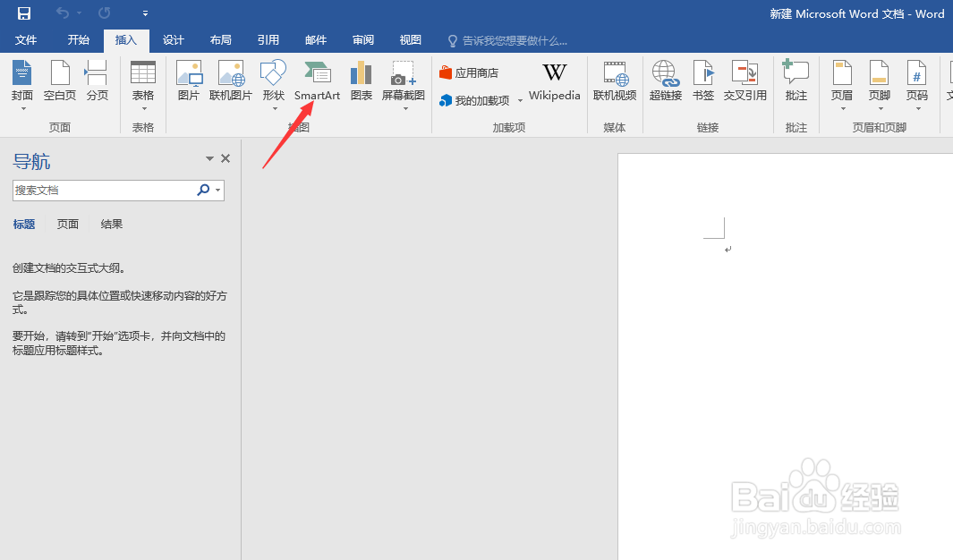Insert a SmartArt graphic
953x560 pixels.
coord(318,81)
